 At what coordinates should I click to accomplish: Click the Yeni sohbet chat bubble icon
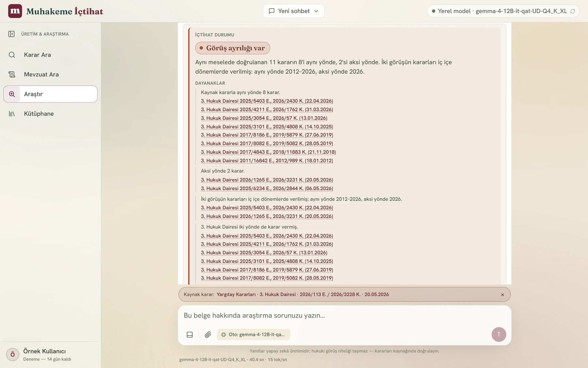271,11
